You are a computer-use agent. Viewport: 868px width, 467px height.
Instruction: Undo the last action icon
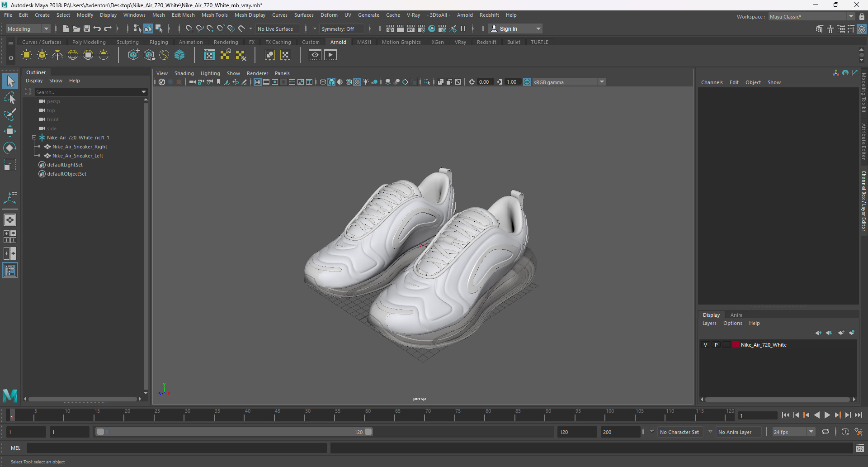(97, 29)
